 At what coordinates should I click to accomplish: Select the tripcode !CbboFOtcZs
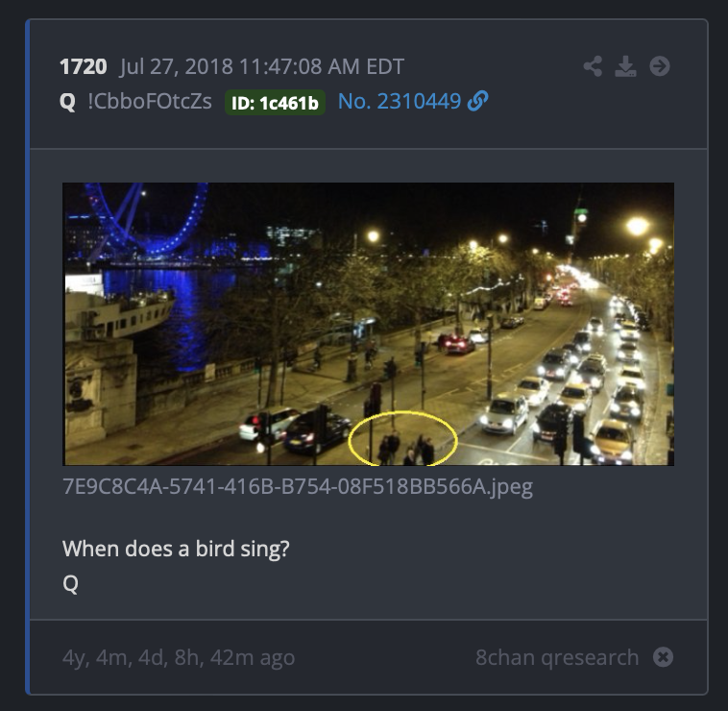150,101
